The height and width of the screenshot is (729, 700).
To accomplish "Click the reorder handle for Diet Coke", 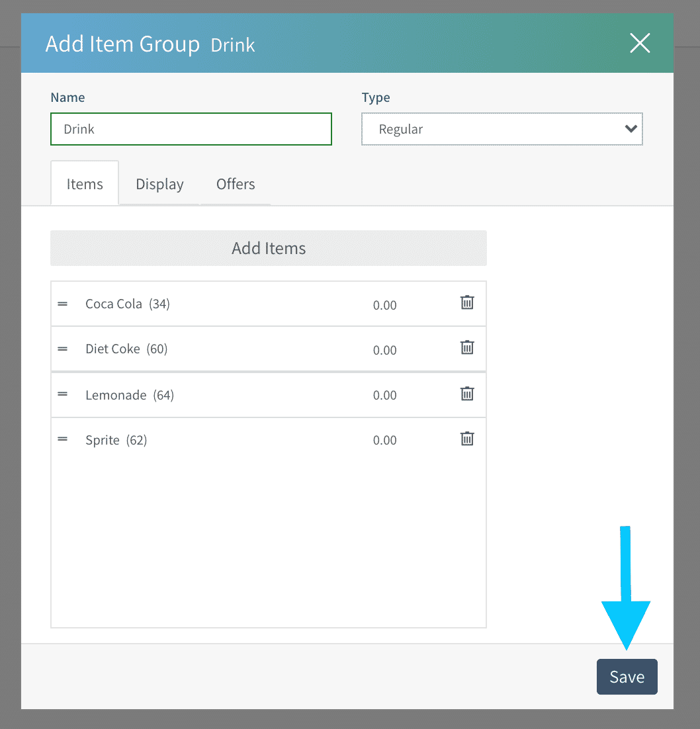I will (63, 349).
